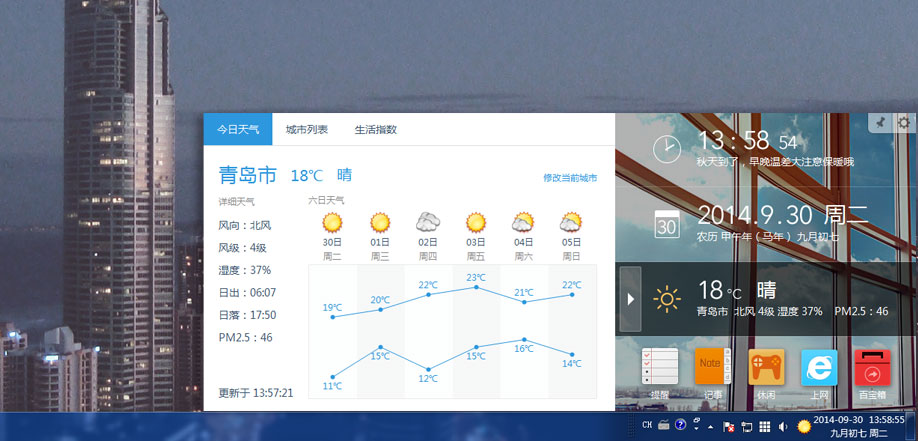Viewport: 918px width, 441px height.
Task: Click the settings gear on the widget
Action: pos(904,122)
